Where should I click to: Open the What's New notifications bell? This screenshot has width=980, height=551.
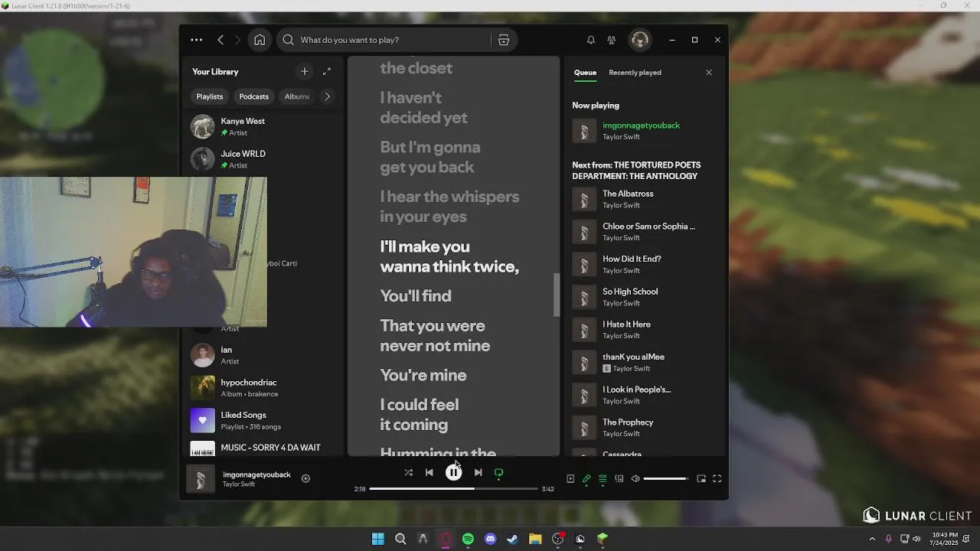591,40
